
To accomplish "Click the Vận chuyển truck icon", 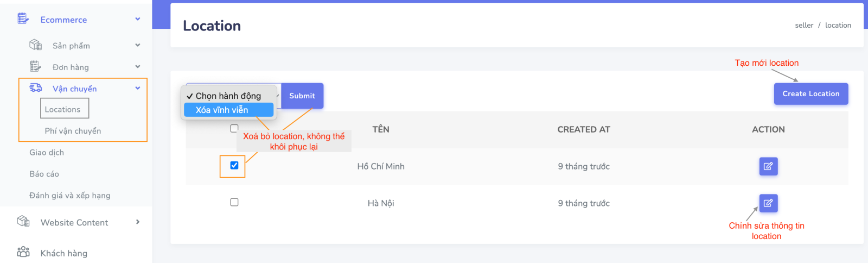I will (35, 88).
